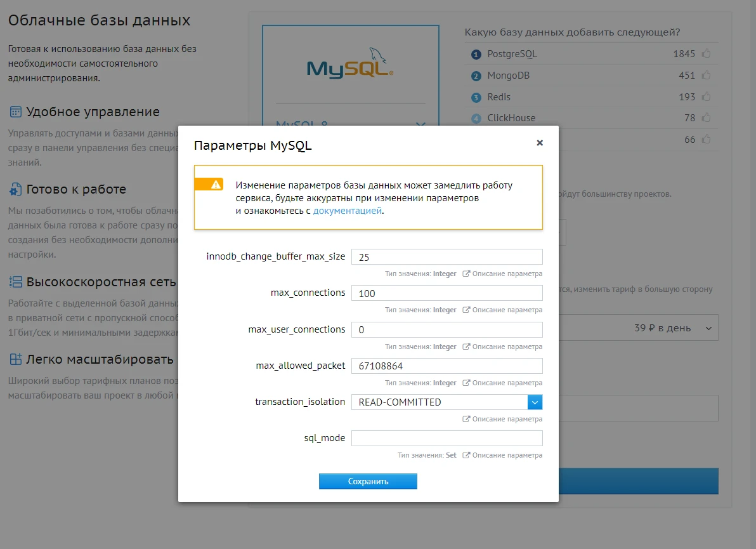The width and height of the screenshot is (756, 549).
Task: Upvote MongoDB with thumbs-up icon
Action: (x=706, y=76)
